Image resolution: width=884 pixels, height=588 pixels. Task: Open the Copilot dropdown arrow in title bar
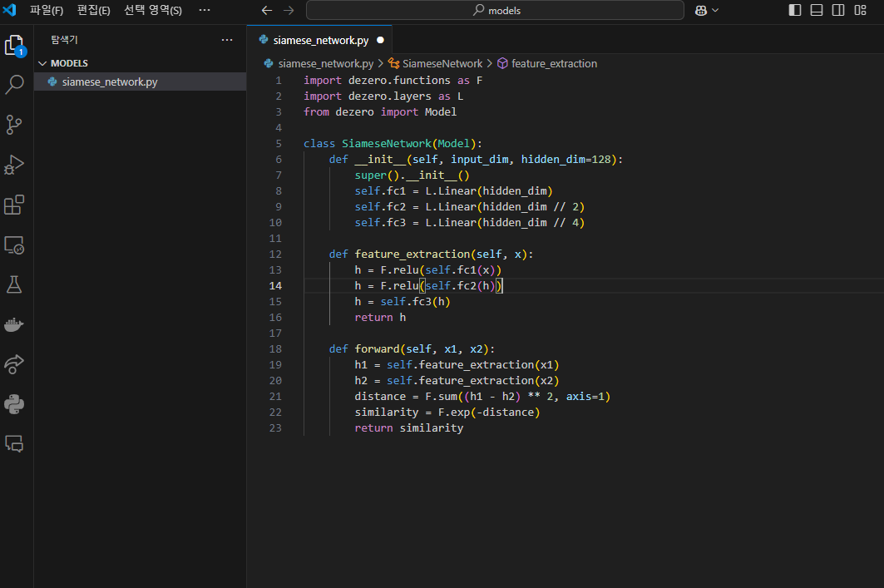[x=715, y=10]
